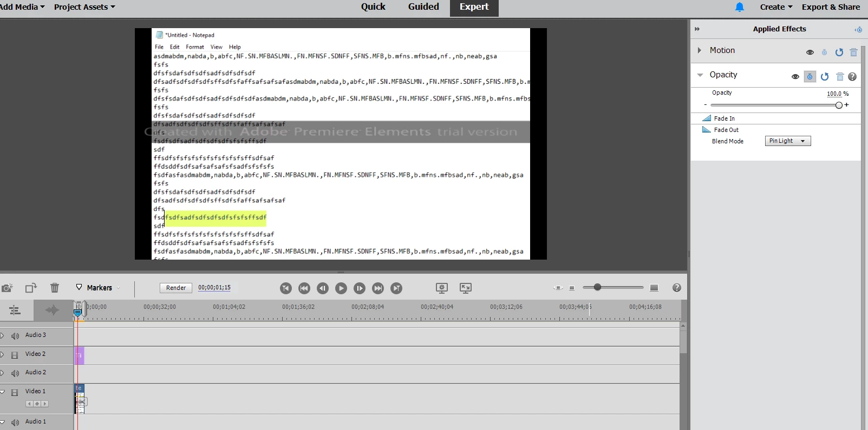Open playback quality settings monitor icon

pos(442,288)
